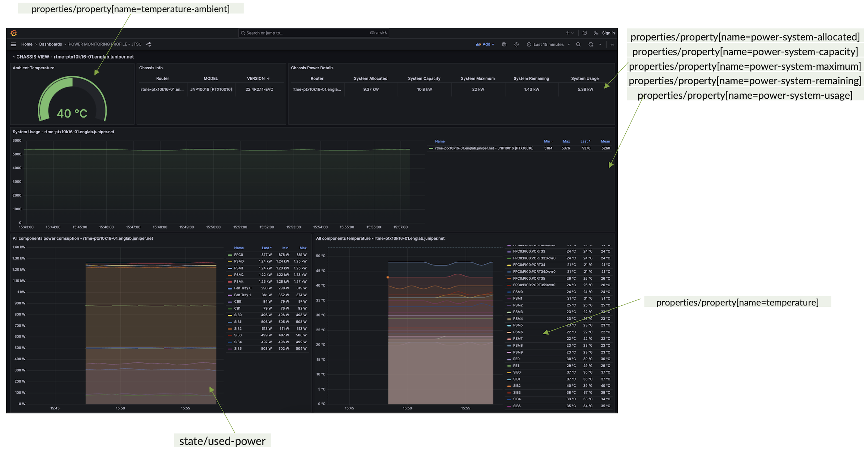
Task: Click PSM9 color swatch in temperature legend
Action: [x=509, y=353]
